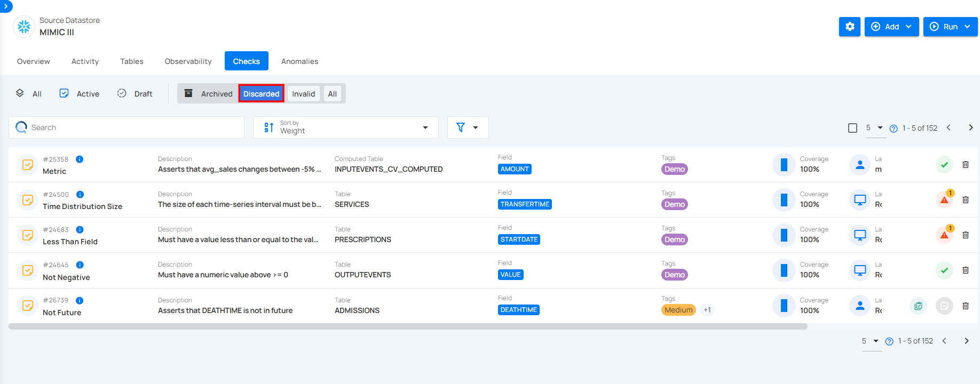Switch to Anomalies tab
The image size is (980, 384).
coord(299,61)
